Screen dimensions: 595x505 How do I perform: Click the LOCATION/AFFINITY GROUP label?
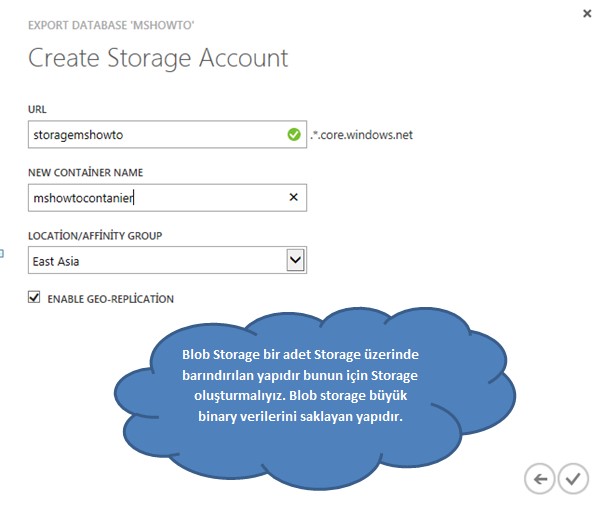click(x=95, y=236)
